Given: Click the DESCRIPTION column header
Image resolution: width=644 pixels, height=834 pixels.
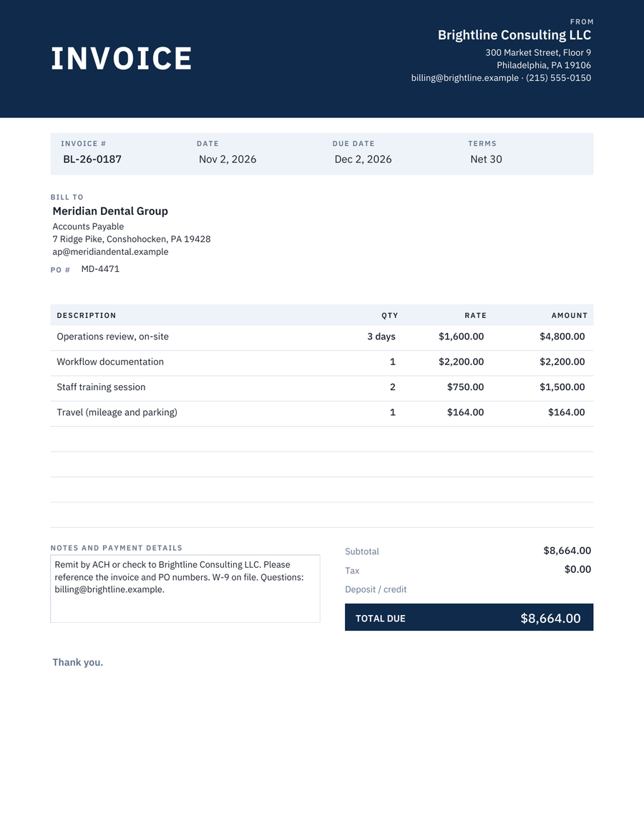Looking at the screenshot, I should tap(86, 316).
